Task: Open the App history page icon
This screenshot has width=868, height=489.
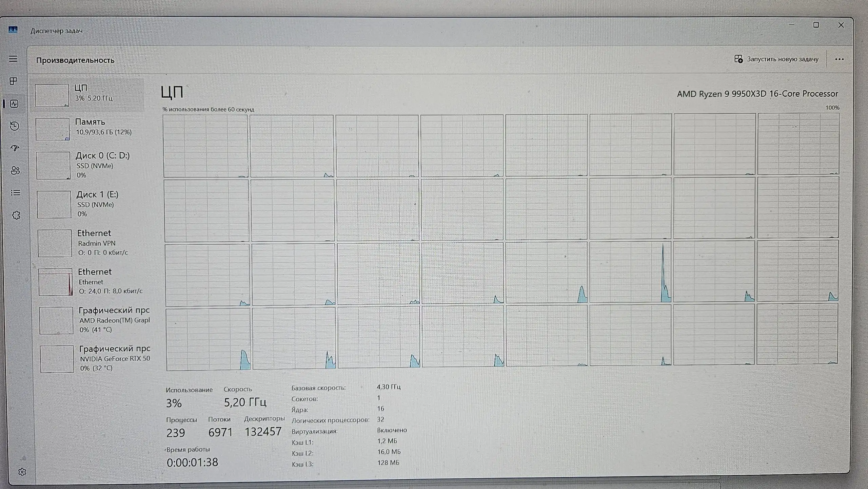Action: tap(15, 126)
